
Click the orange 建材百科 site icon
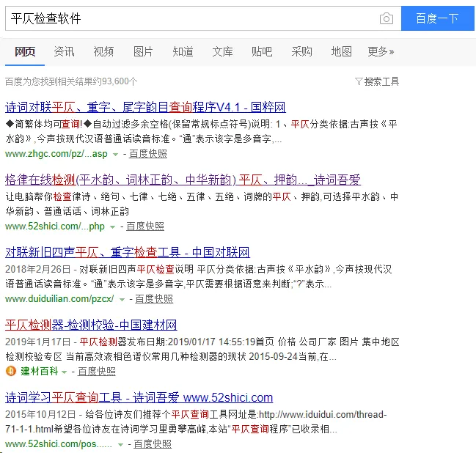[11, 371]
